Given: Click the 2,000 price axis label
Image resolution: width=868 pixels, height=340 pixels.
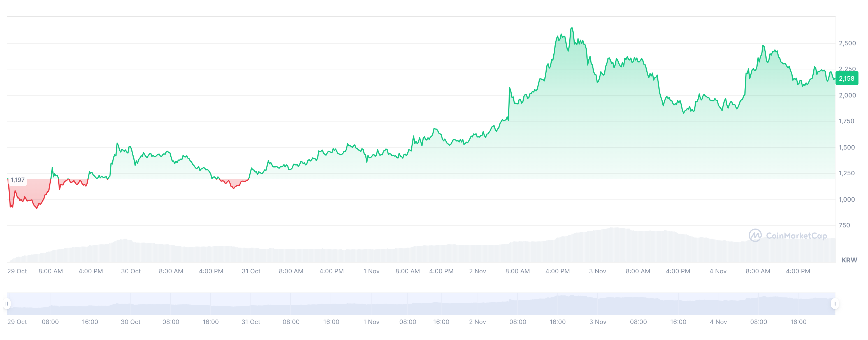Looking at the screenshot, I should (847, 95).
